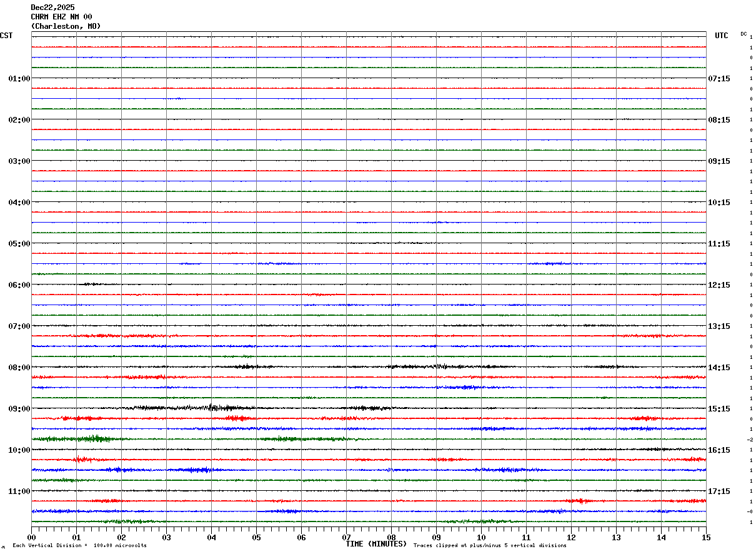Click the 13:15 UTC time label
Viewport: 756px width, 554px height.
point(719,326)
